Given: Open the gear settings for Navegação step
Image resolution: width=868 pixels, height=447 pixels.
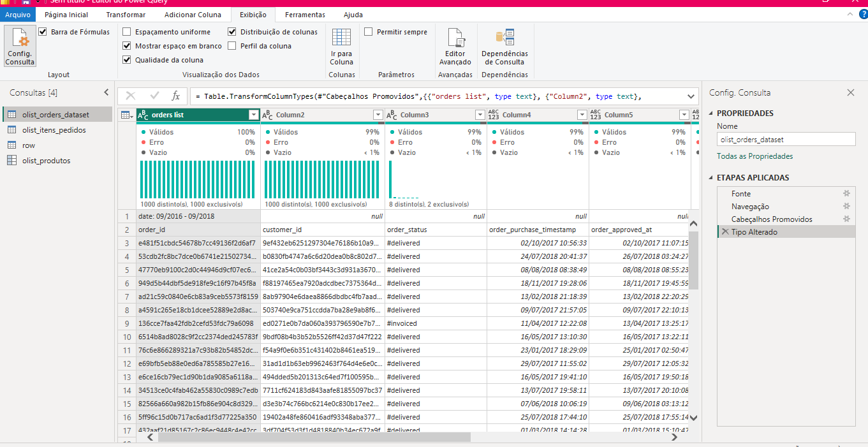Looking at the screenshot, I should (846, 206).
